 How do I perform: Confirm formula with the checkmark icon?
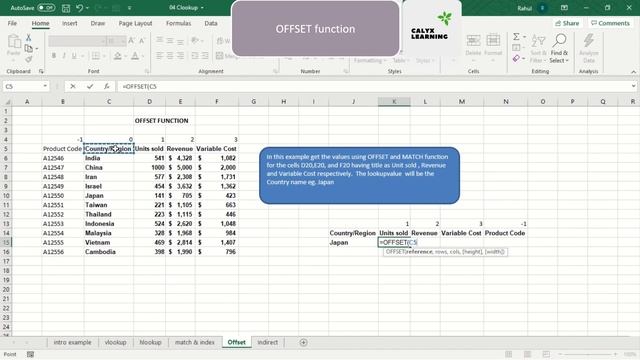point(90,86)
